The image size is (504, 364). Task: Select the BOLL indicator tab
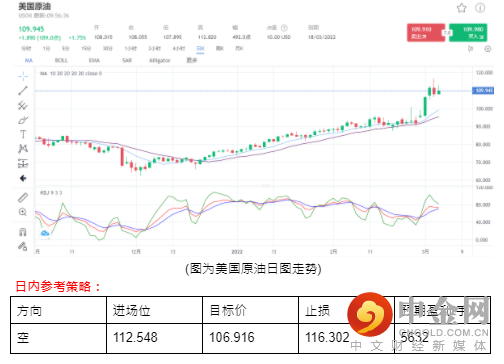pyautogui.click(x=61, y=60)
